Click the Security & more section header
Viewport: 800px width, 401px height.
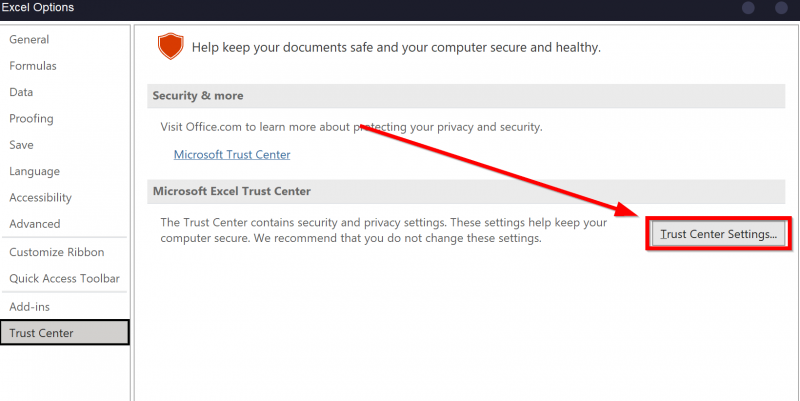click(197, 96)
